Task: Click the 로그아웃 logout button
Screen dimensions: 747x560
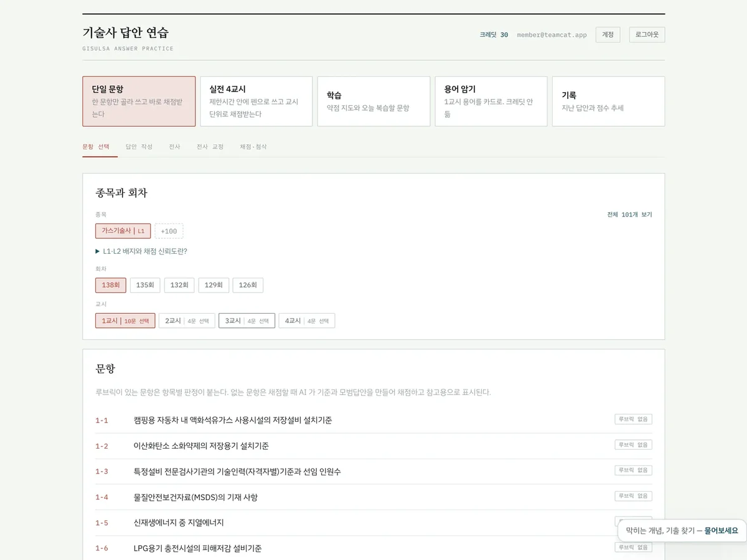Action: tap(647, 35)
